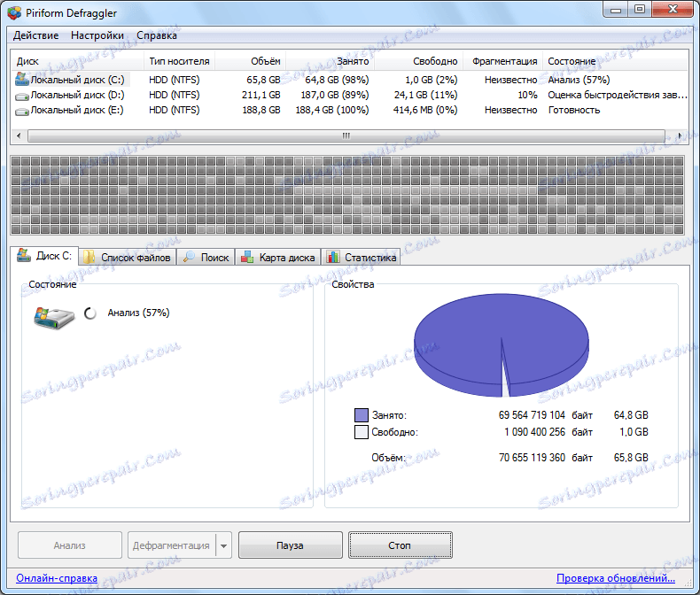
Task: Minimize the Defraggler window
Action: tap(616, 10)
